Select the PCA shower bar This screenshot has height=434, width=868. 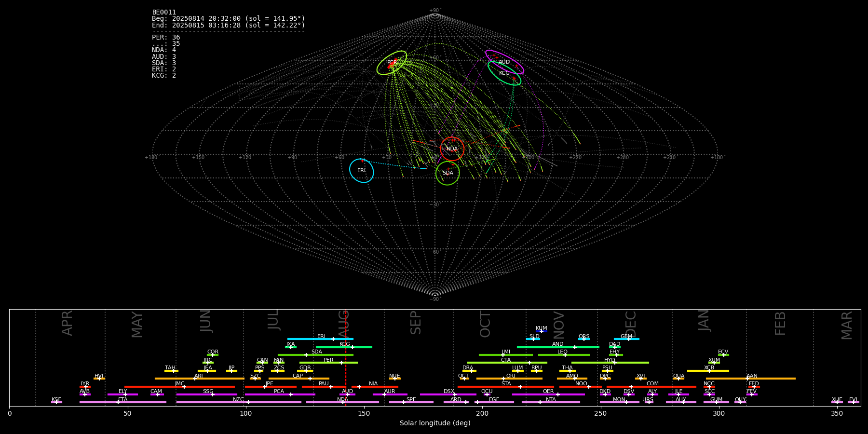pos(280,394)
